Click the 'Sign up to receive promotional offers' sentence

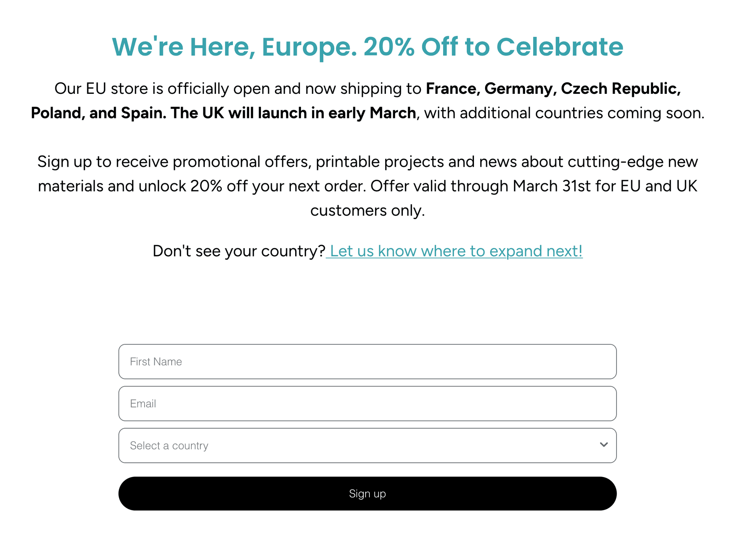pyautogui.click(x=174, y=162)
